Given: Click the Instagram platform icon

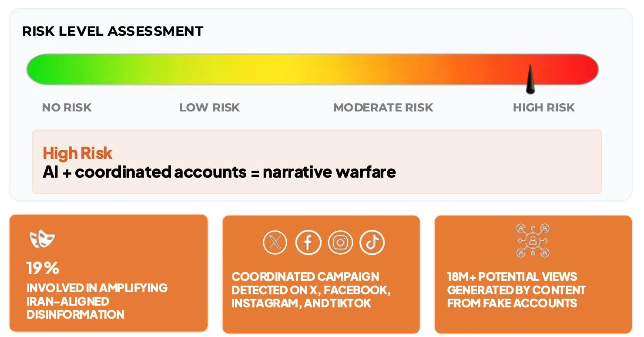Looking at the screenshot, I should click(x=340, y=243).
